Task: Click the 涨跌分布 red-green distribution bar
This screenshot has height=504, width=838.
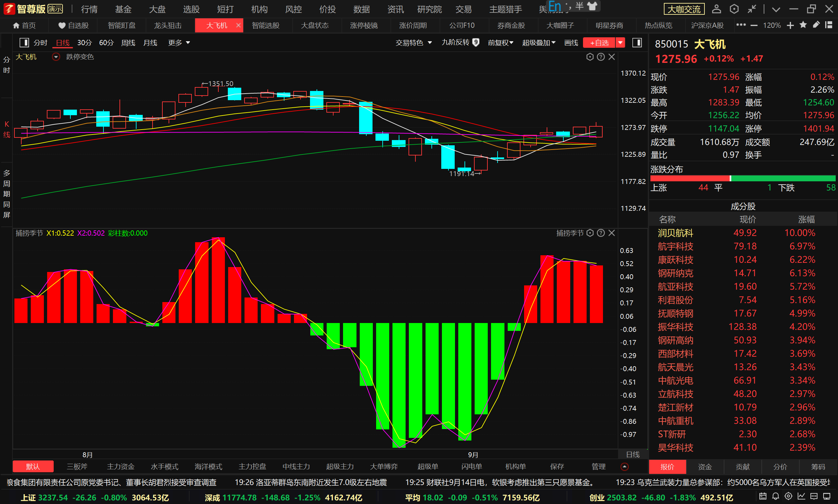Action: pyautogui.click(x=742, y=178)
